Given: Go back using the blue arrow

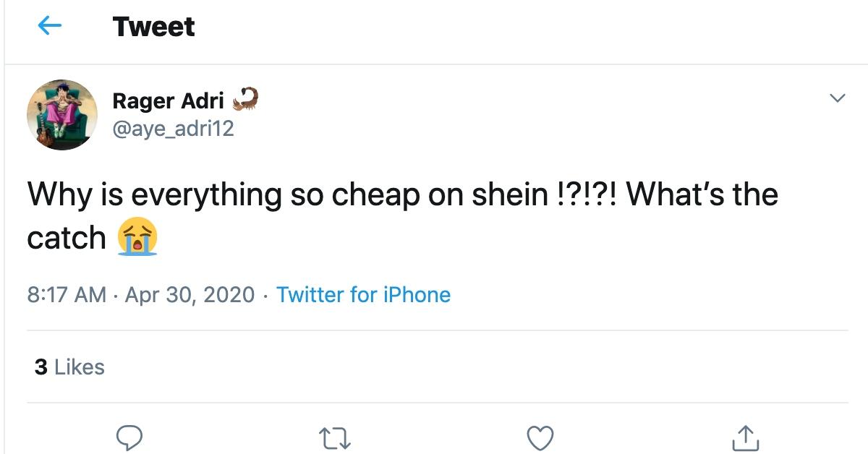Looking at the screenshot, I should (x=49, y=27).
